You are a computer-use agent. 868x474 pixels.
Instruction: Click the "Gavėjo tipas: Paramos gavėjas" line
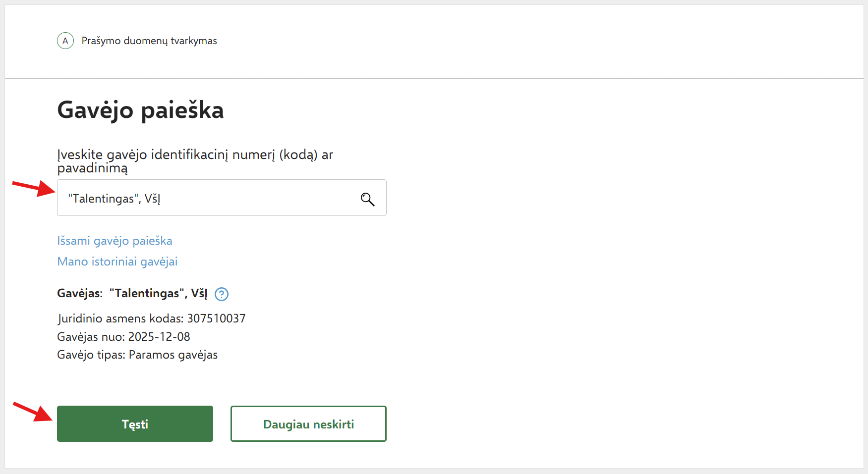[x=137, y=355]
